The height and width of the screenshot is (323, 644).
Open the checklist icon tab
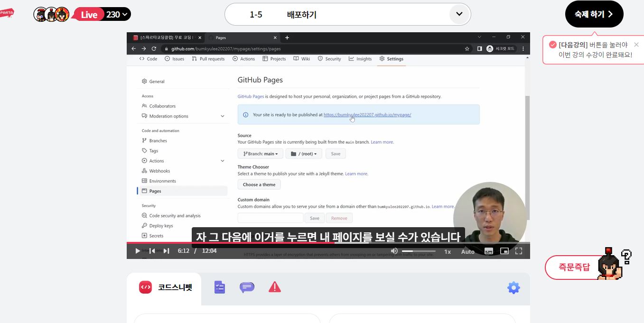pyautogui.click(x=219, y=287)
